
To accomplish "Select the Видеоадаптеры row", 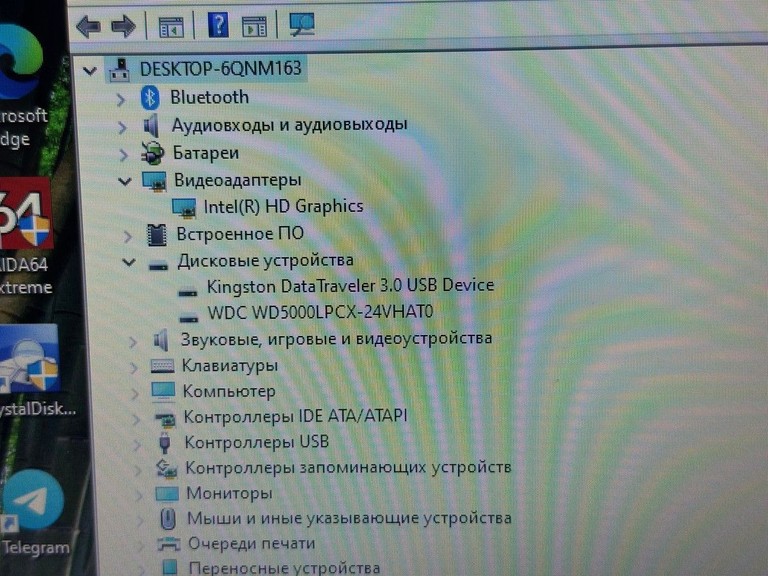I will pyautogui.click(x=238, y=180).
